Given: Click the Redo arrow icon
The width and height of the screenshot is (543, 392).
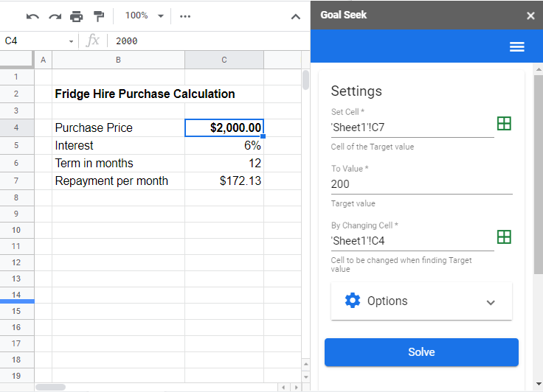Looking at the screenshot, I should 55,16.
